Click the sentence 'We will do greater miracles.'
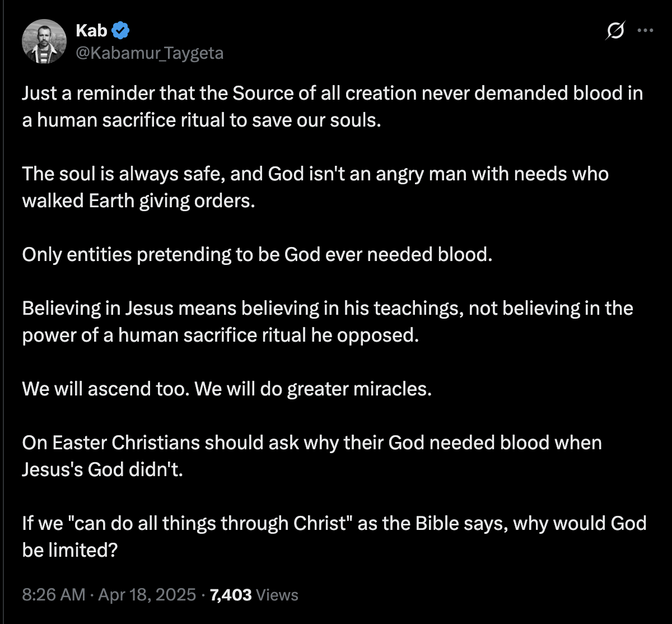 point(313,389)
